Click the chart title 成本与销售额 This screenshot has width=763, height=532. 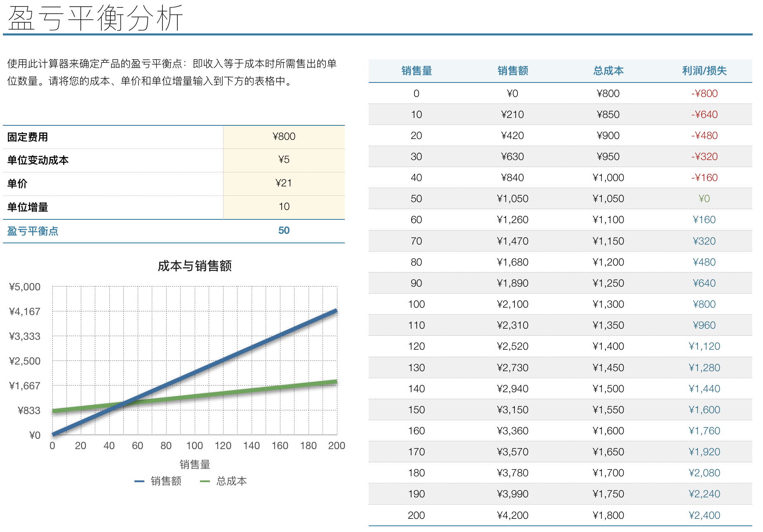(195, 266)
